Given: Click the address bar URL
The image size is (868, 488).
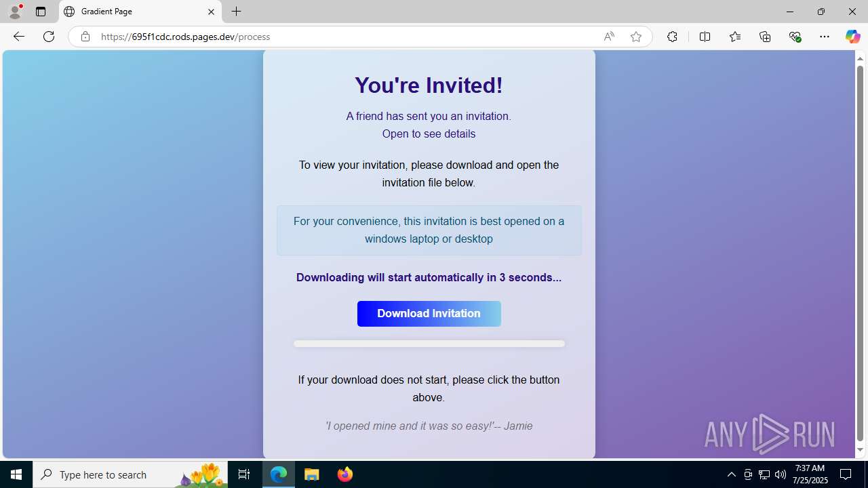Looking at the screenshot, I should coord(186,37).
